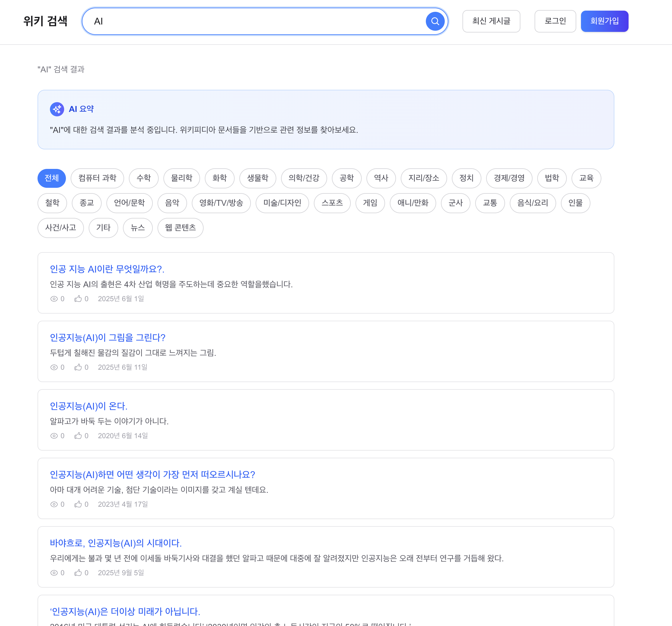Viewport: 672px width, 626px height.
Task: Click the '위키 검색' logo
Action: 45,21
